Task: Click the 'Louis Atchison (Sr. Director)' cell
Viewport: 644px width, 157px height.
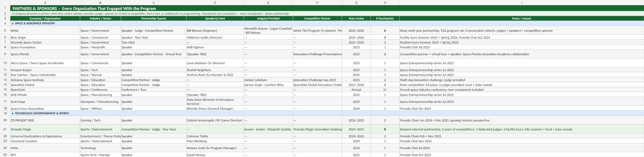Action: [x=215, y=63]
